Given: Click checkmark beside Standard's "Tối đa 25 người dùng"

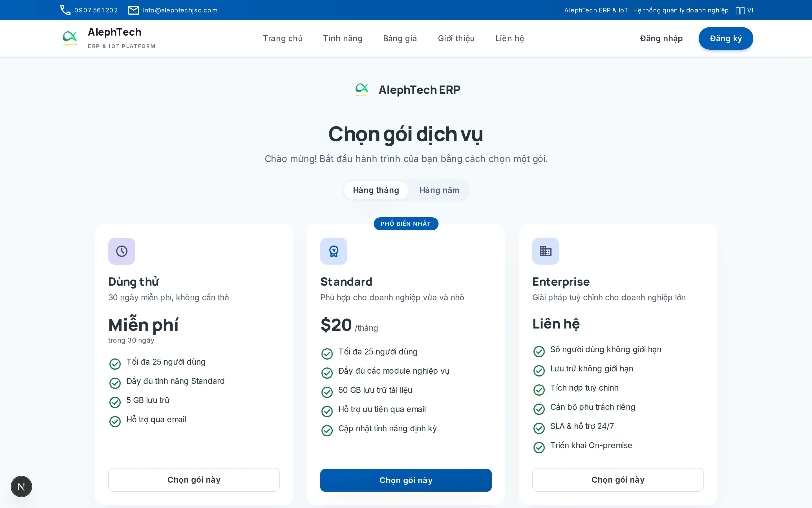Looking at the screenshot, I should pos(327,353).
